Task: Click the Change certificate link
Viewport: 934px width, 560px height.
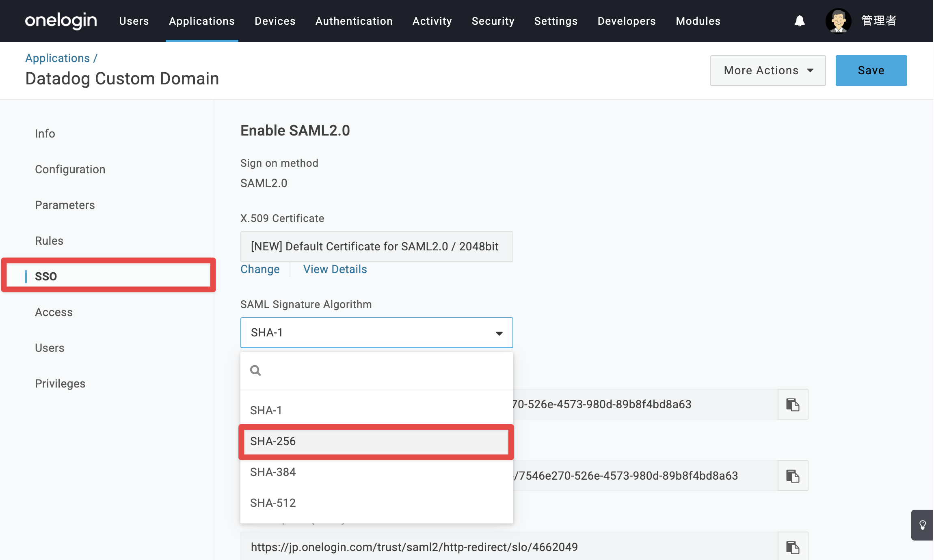Action: click(260, 269)
